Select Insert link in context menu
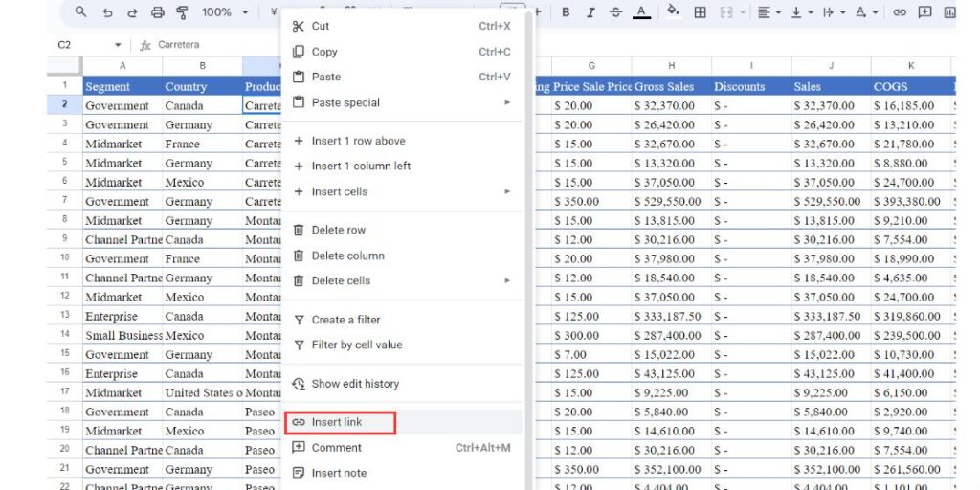 click(x=402, y=422)
